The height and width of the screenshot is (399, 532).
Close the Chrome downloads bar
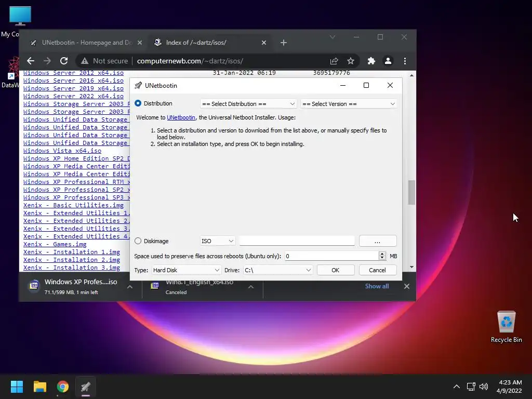tap(406, 286)
